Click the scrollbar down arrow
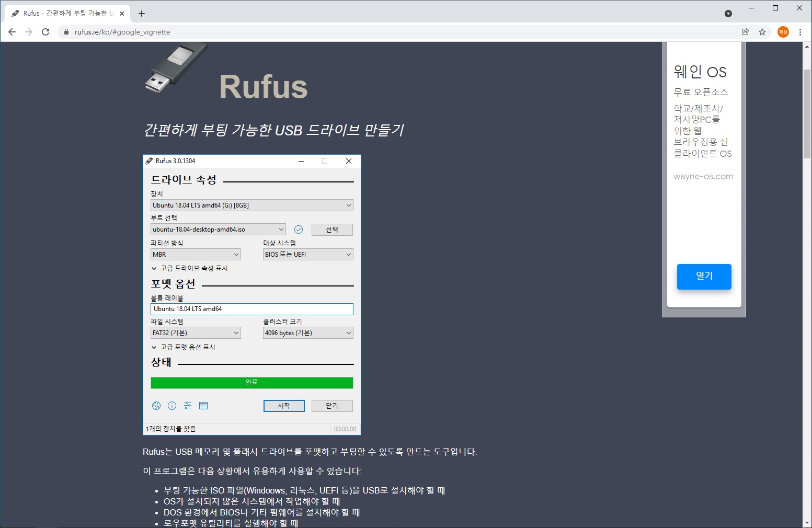This screenshot has height=528, width=812. pos(807,523)
